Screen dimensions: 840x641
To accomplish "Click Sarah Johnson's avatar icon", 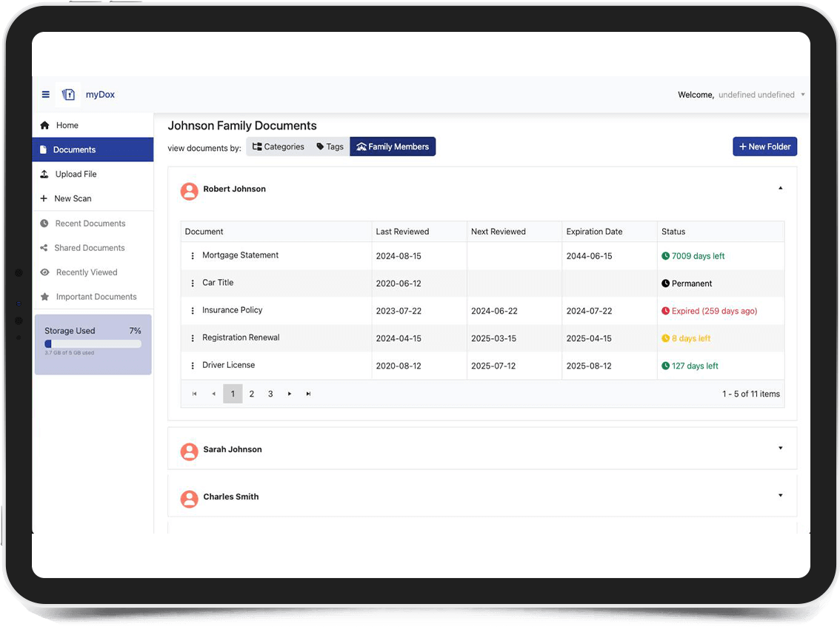I will 190,452.
